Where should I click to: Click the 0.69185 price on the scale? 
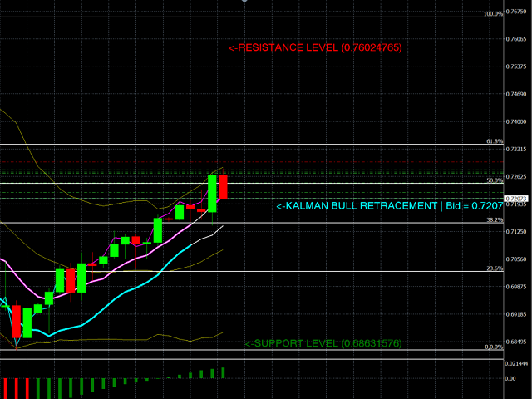(516, 314)
